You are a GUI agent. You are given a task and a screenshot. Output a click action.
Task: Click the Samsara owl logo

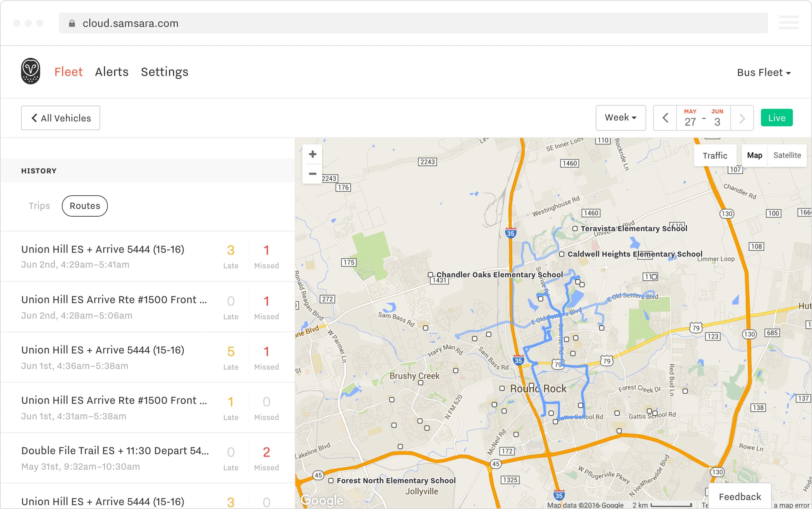31,71
